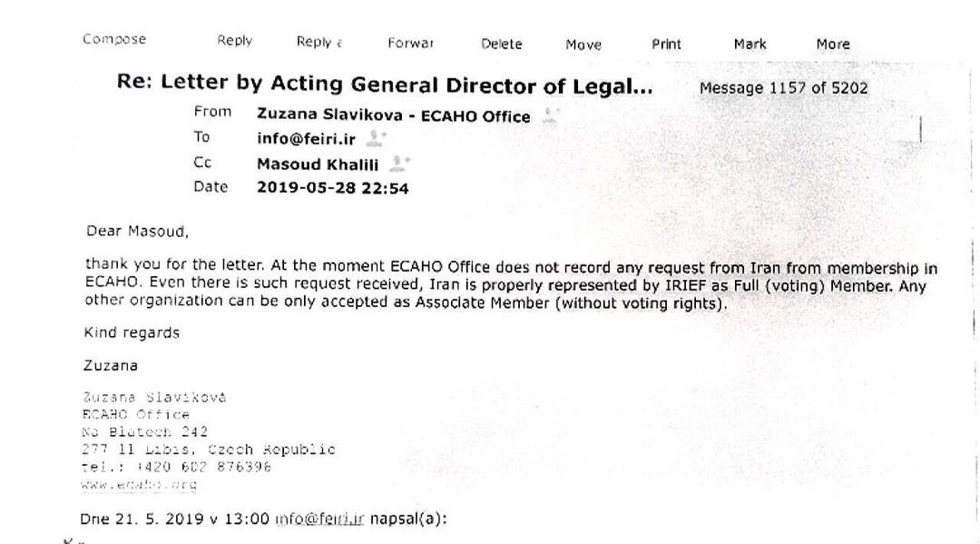Select sender Zuzana Slavikova - ECAHO Office
The image size is (980, 544).
(393, 115)
